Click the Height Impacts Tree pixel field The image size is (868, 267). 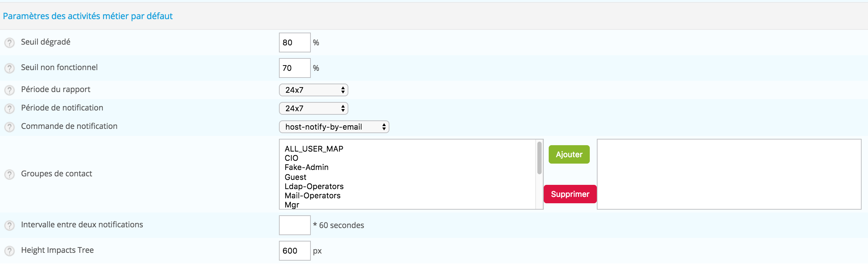[x=295, y=251]
